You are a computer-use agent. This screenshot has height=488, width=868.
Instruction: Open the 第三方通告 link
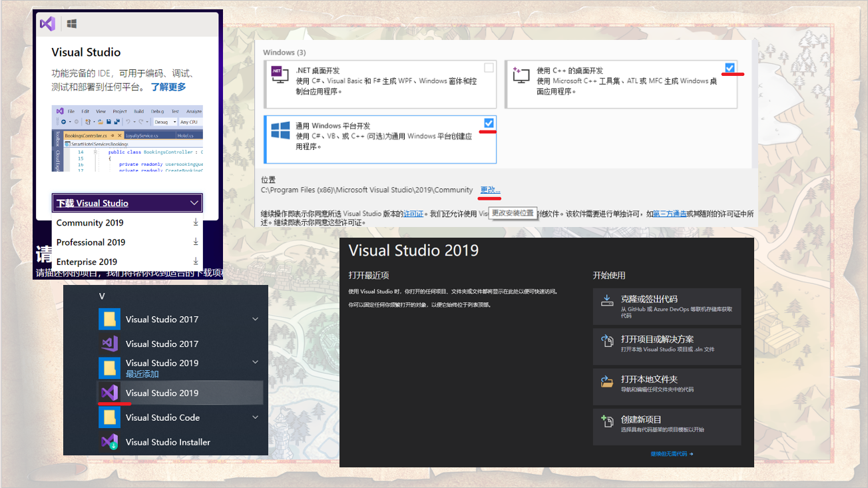tap(670, 214)
